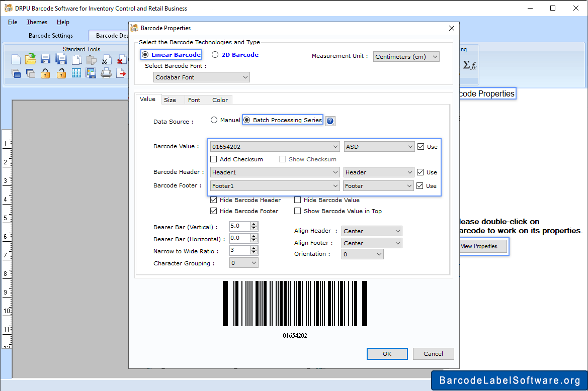Click the barcode preview image
This screenshot has width=588, height=391.
(x=295, y=304)
